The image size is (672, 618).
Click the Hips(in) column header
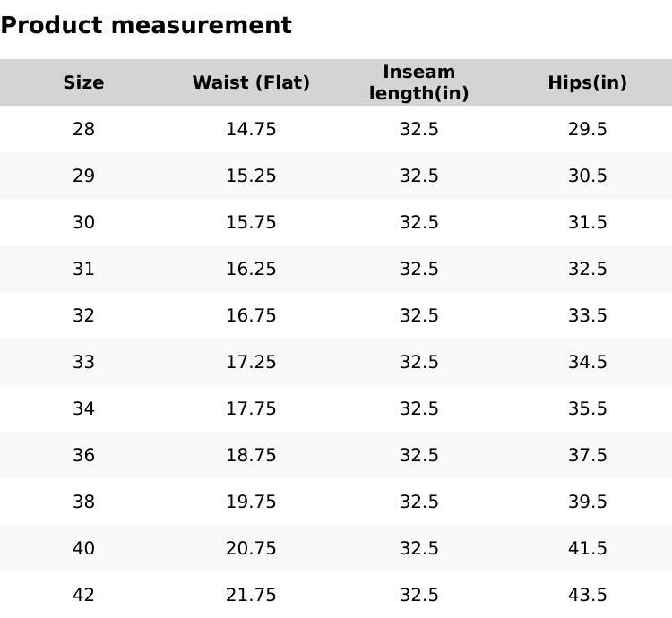tap(587, 82)
